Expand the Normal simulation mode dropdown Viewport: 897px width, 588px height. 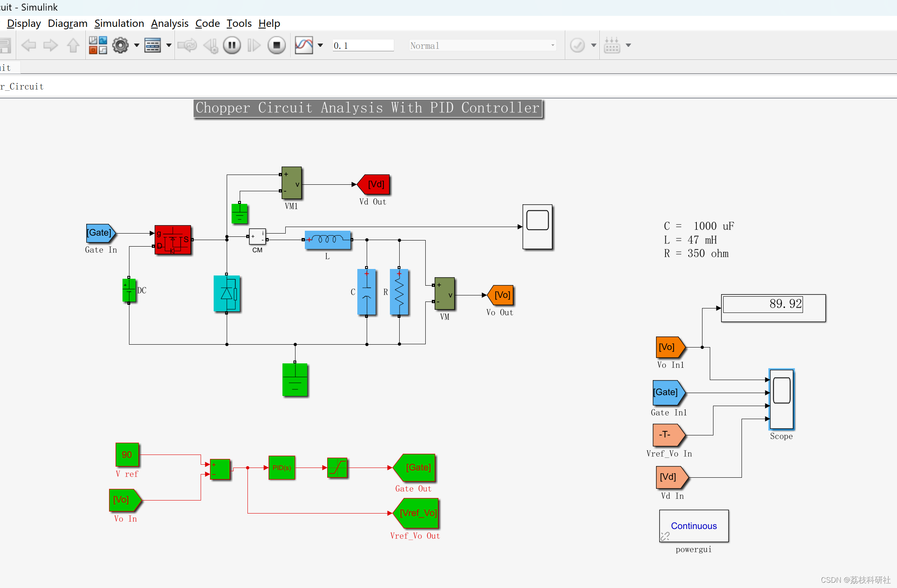tap(552, 45)
